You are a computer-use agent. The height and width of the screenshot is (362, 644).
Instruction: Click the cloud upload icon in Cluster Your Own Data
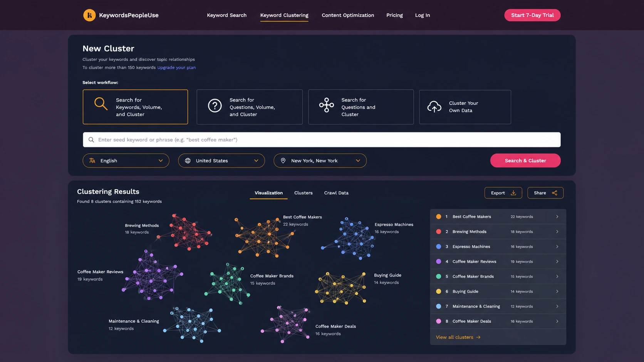point(434,107)
